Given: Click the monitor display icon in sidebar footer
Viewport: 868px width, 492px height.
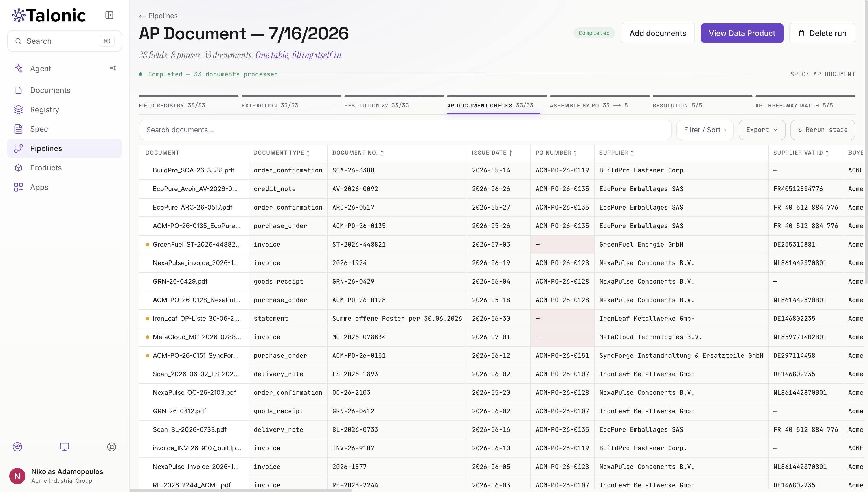Looking at the screenshot, I should pyautogui.click(x=65, y=447).
